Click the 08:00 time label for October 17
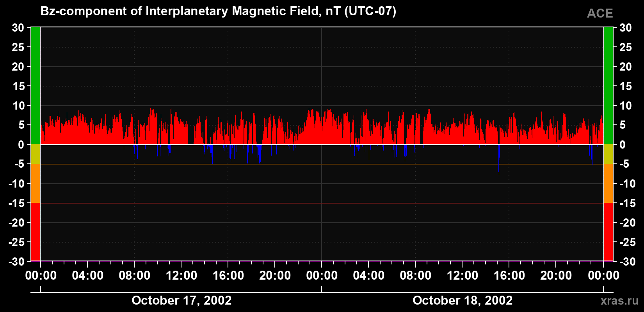This screenshot has width=644, height=312. coord(135,276)
